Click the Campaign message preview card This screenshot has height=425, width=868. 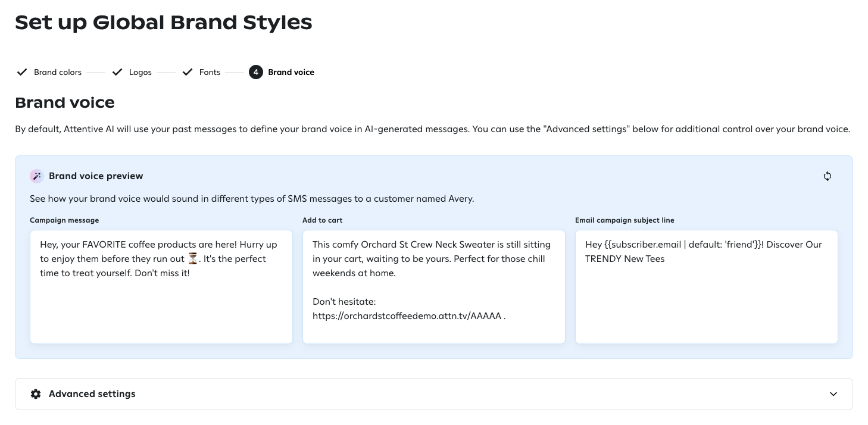pos(161,286)
